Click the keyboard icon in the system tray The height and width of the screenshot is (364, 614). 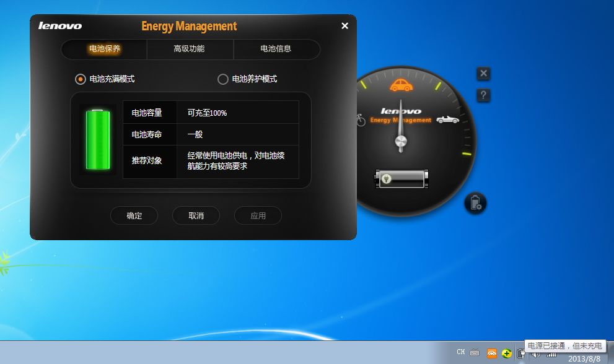point(476,352)
